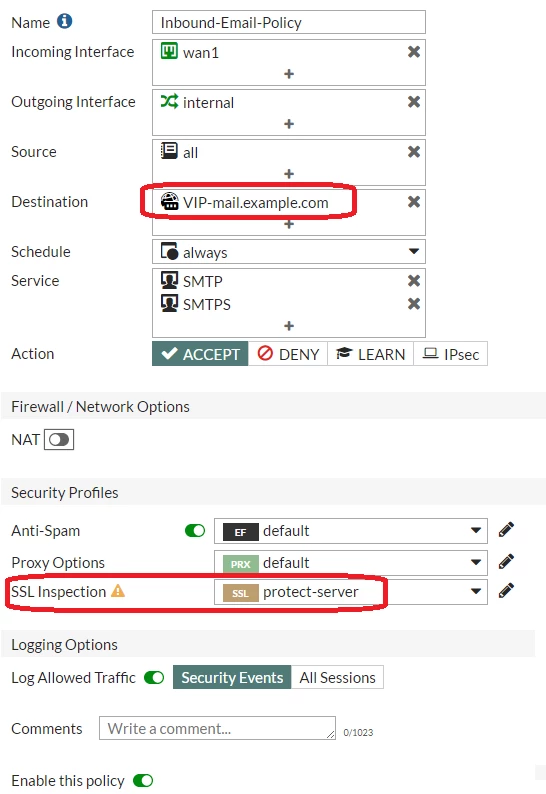Choose the LEARN action button
This screenshot has width=546, height=794.
[371, 354]
